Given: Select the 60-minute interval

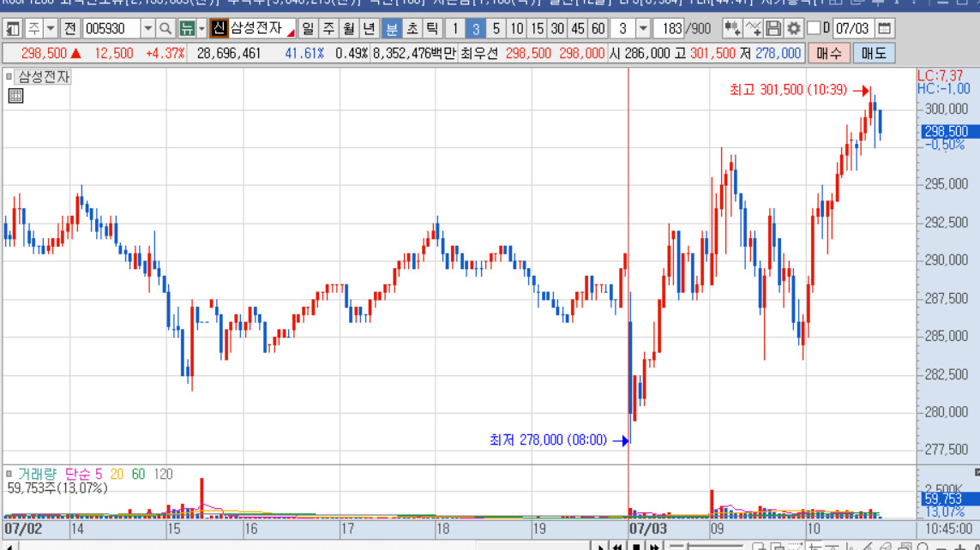Looking at the screenshot, I should [x=598, y=29].
